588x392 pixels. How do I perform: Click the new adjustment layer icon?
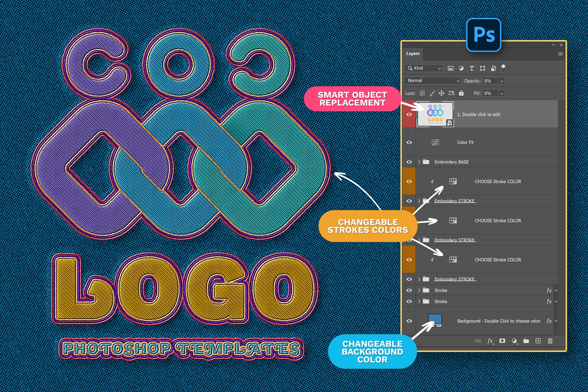[514, 341]
